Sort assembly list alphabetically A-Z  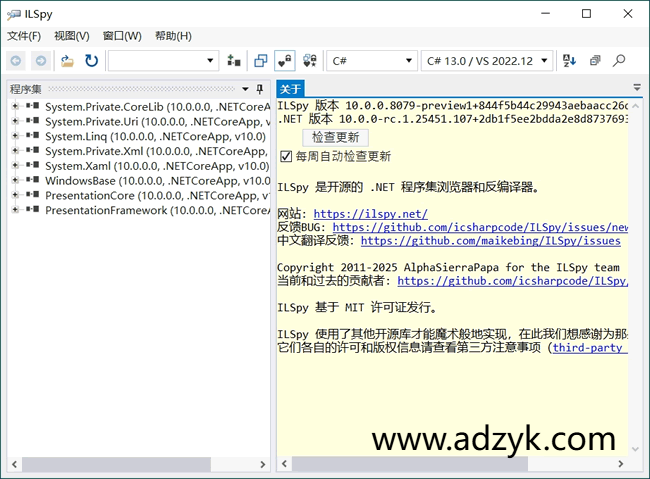[569, 61]
